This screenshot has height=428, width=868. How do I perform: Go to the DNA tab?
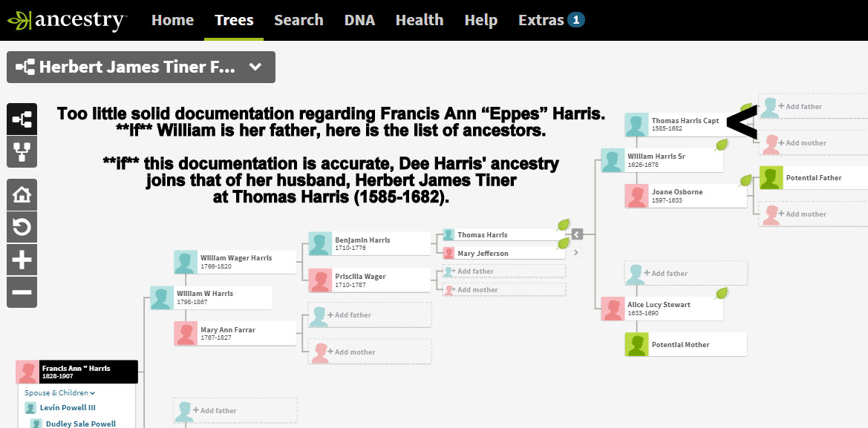point(359,20)
